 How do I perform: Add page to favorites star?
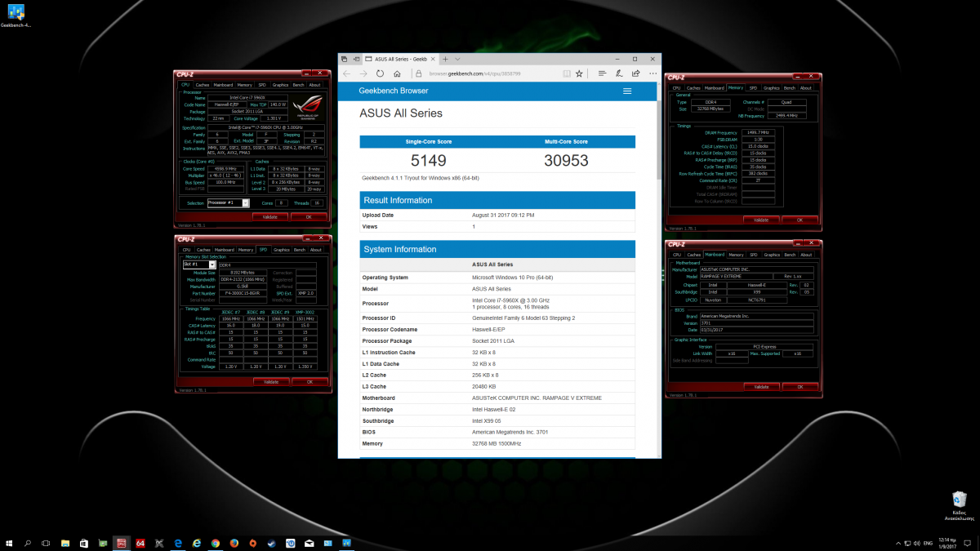click(x=579, y=73)
